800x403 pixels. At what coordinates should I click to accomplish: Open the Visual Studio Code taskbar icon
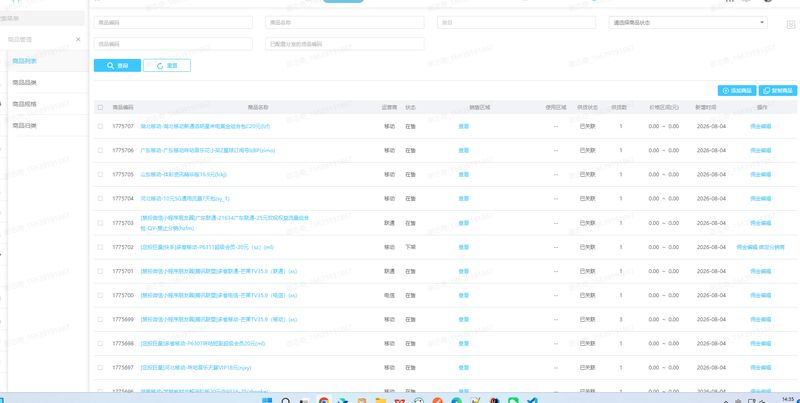532,401
